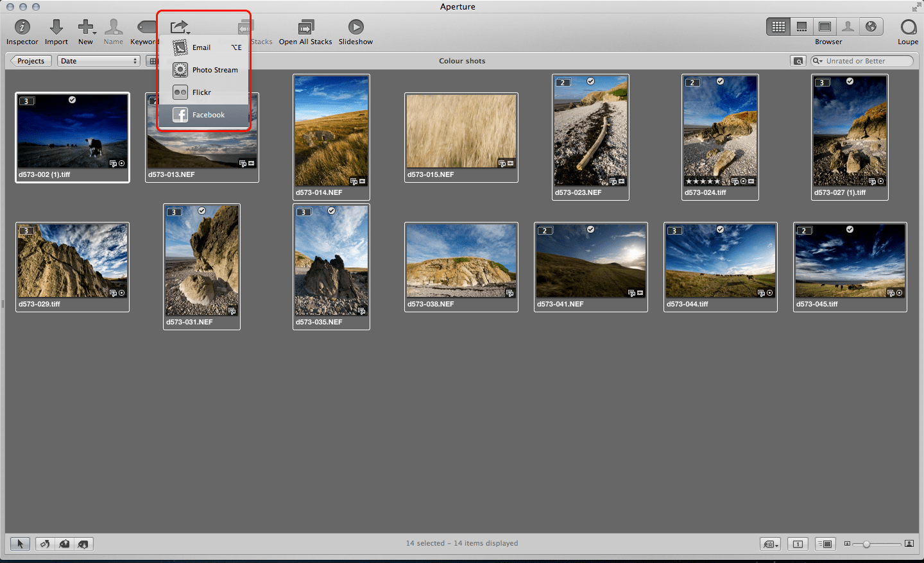Screen dimensions: 924x563
Task: Open the Inspector panel
Action: point(22,27)
